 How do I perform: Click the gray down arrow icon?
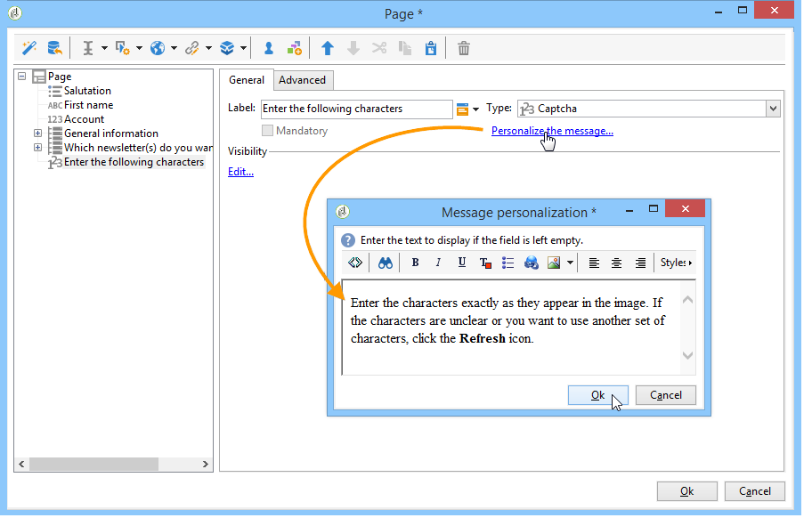(353, 48)
